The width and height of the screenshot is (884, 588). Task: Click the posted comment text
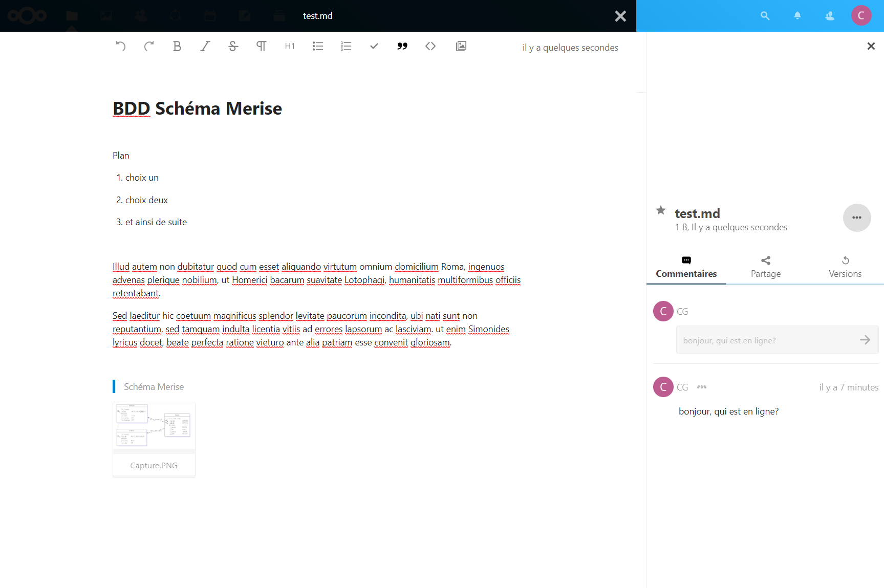point(728,411)
